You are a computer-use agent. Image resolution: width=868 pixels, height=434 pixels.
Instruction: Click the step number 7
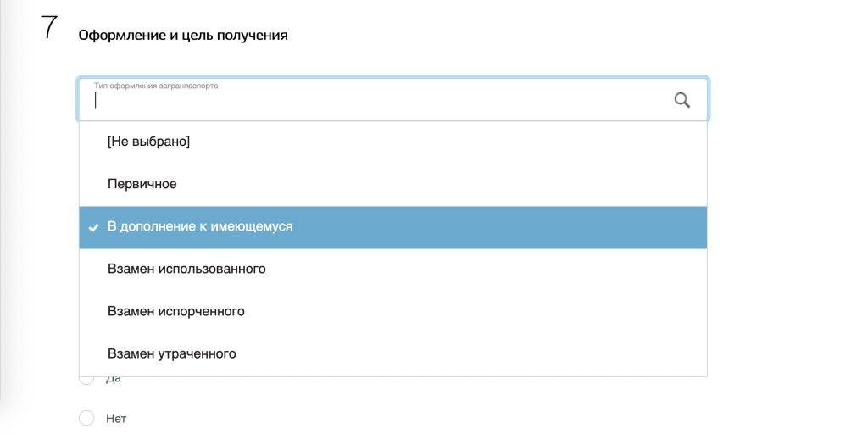point(48,27)
